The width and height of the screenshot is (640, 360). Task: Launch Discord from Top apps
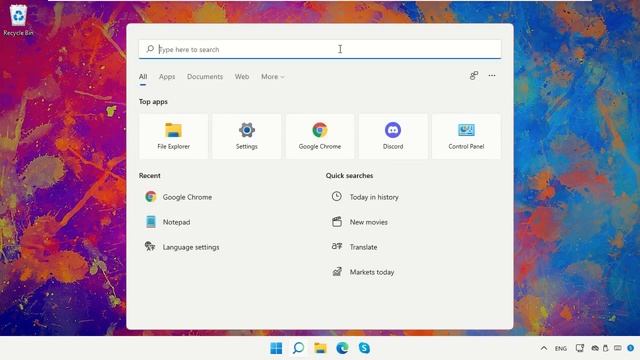393,136
